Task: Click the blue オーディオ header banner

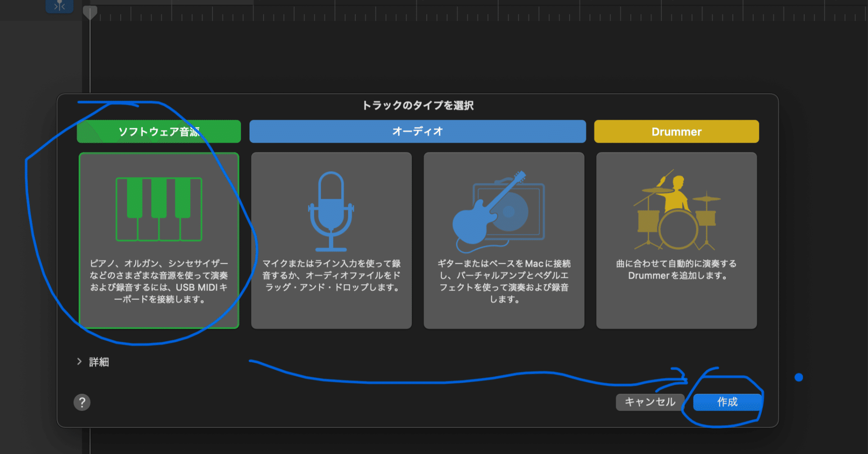Action: pyautogui.click(x=417, y=131)
